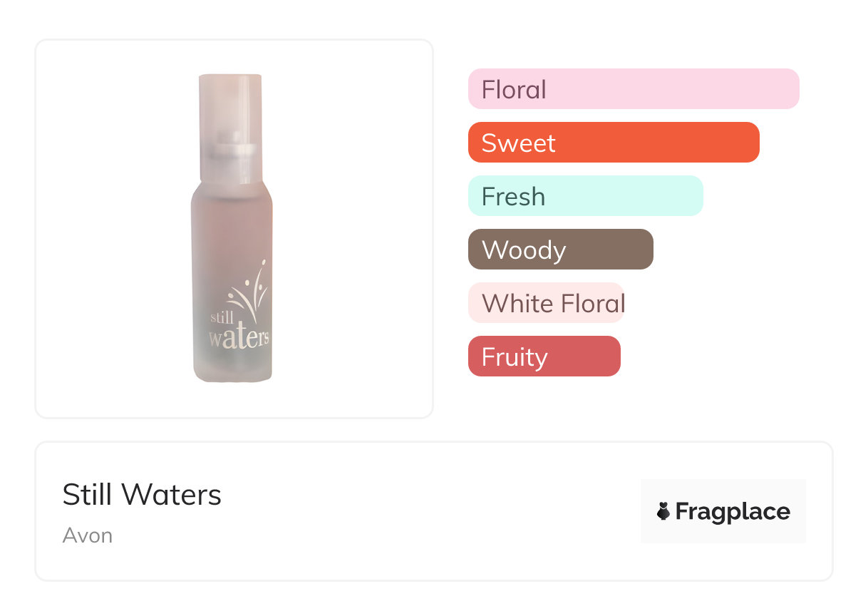
Task: Select the White Floral accord bar
Action: click(546, 303)
